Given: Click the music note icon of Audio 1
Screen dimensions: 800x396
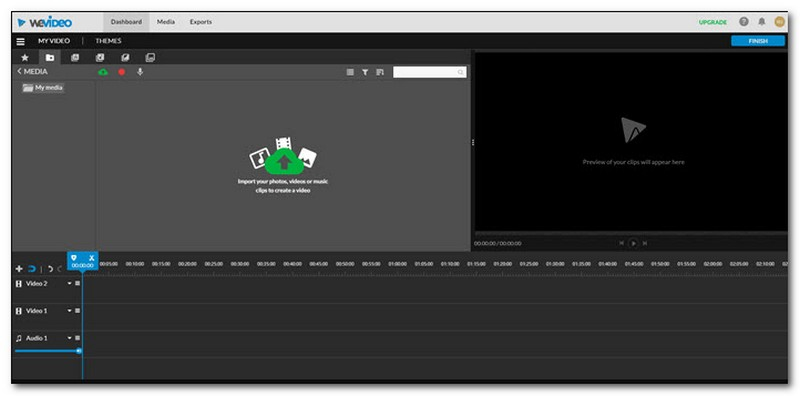Looking at the screenshot, I should coord(19,338).
